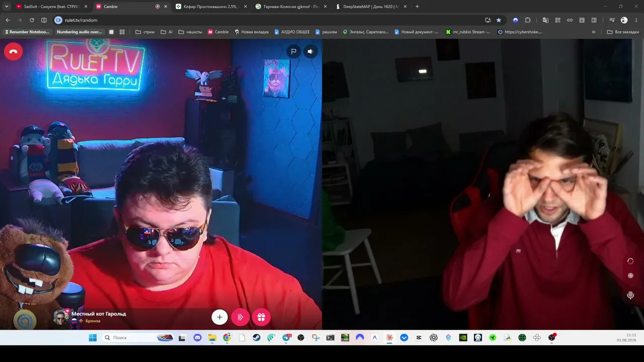Open the tab search dropdown arrow

pyautogui.click(x=7, y=7)
